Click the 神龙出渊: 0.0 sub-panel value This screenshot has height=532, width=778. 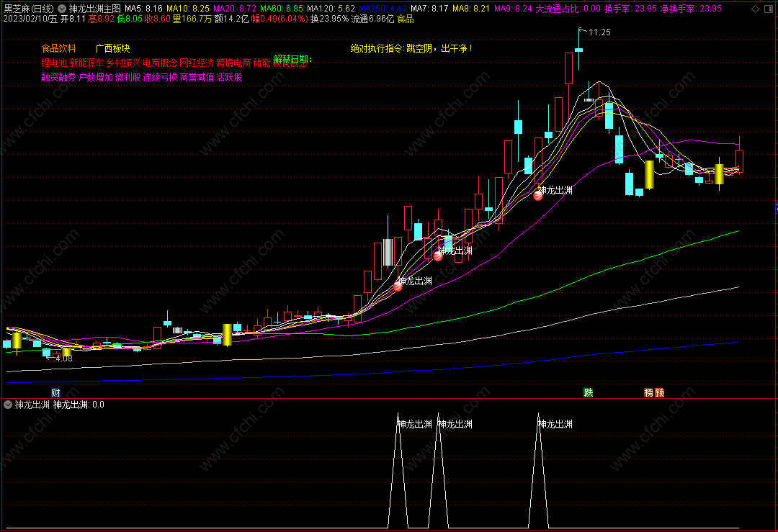(x=79, y=405)
